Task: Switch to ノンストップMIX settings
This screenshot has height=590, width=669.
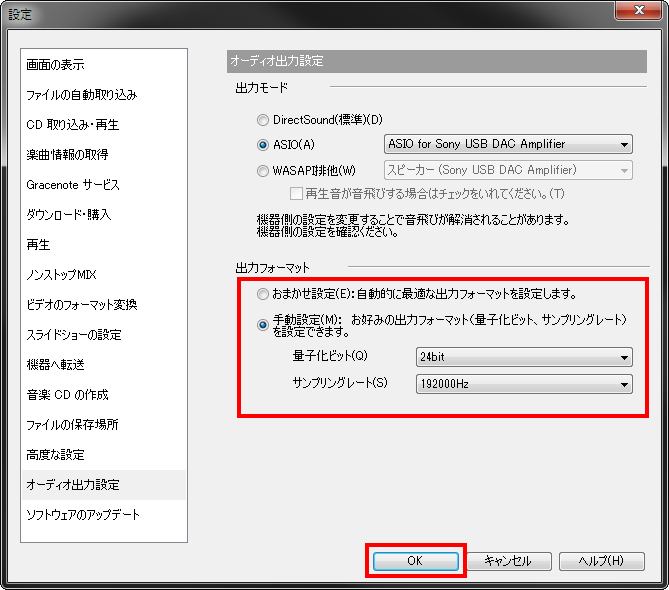Action: pos(61,275)
